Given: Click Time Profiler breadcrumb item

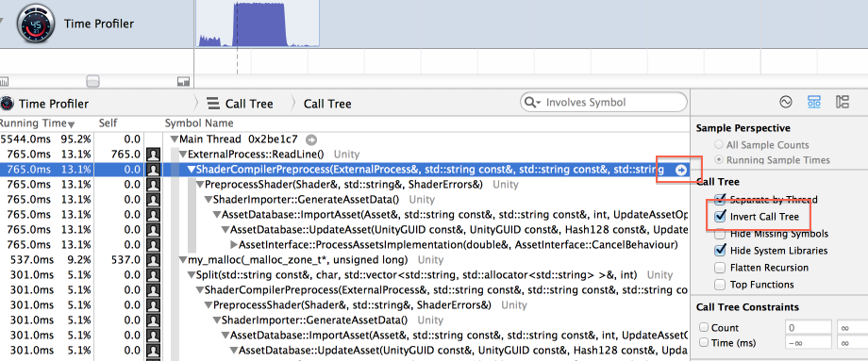Looking at the screenshot, I should (54, 104).
